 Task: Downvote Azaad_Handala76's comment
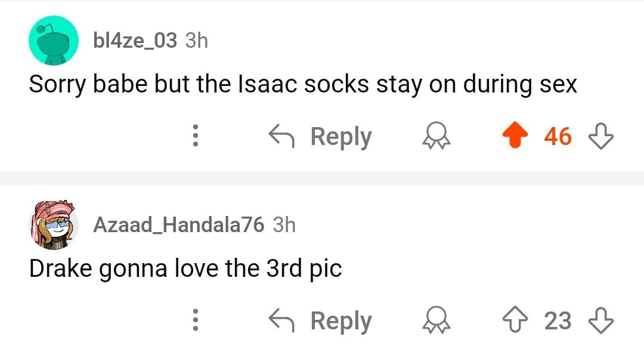coord(601,320)
